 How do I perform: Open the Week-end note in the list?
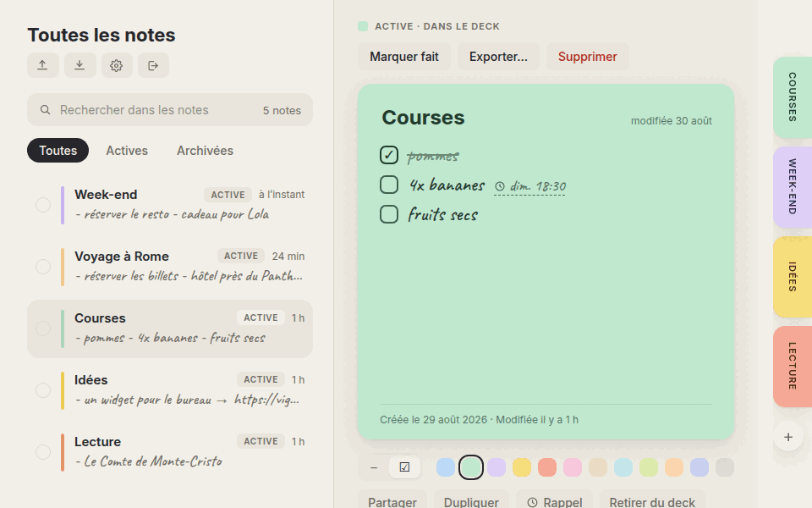[x=170, y=205]
